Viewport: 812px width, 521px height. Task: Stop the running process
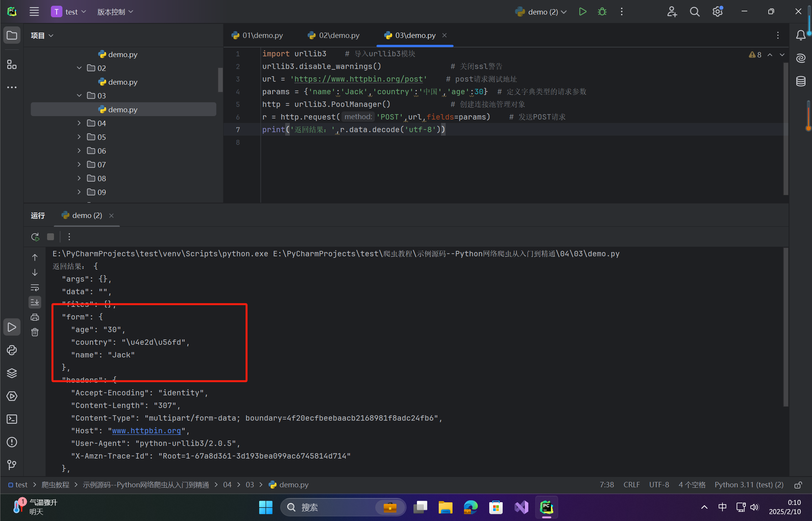pyautogui.click(x=51, y=237)
